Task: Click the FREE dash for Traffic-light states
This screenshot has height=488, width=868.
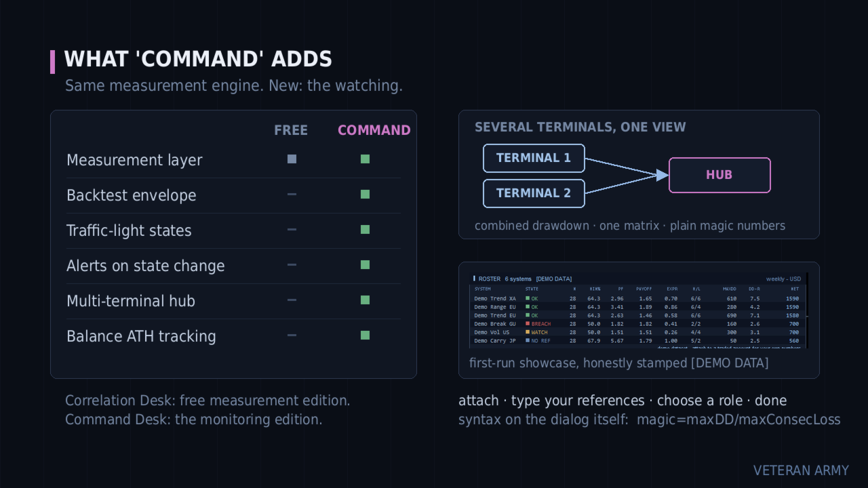Action: 292,230
